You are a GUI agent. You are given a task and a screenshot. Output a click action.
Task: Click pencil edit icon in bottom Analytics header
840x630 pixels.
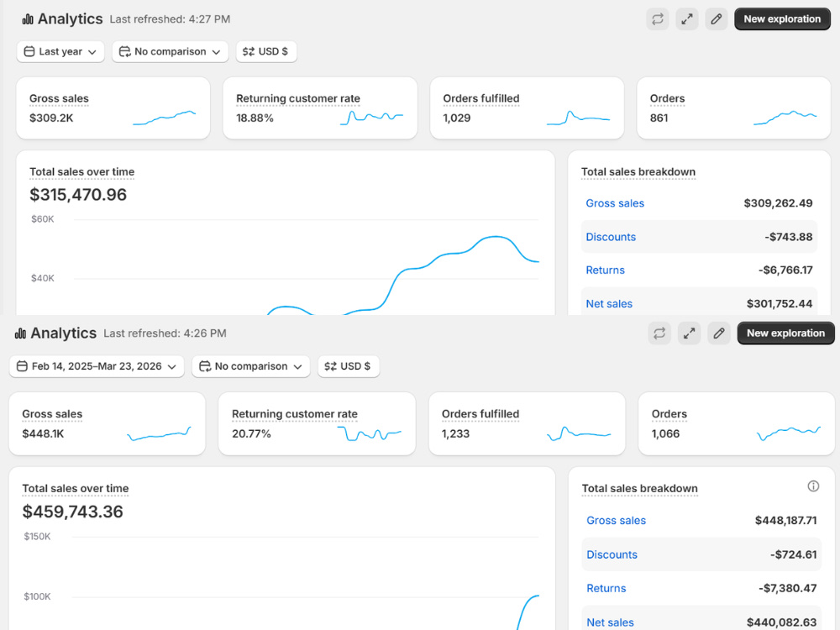[719, 333]
